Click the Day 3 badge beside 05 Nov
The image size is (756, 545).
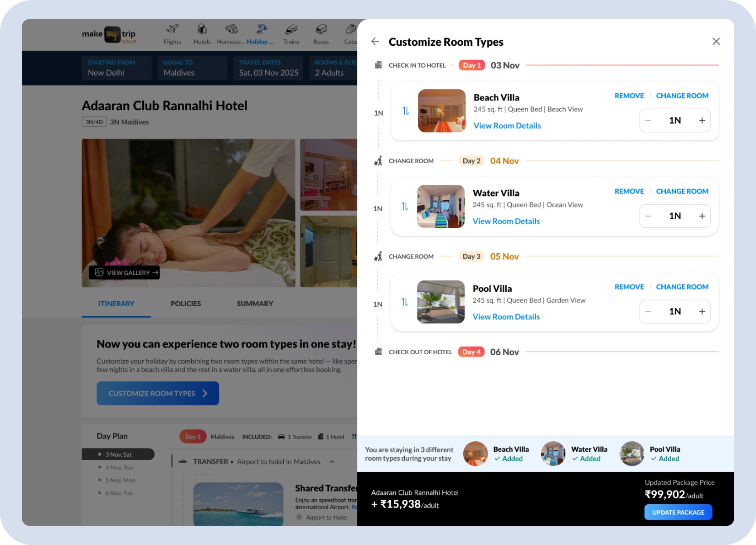tap(471, 256)
